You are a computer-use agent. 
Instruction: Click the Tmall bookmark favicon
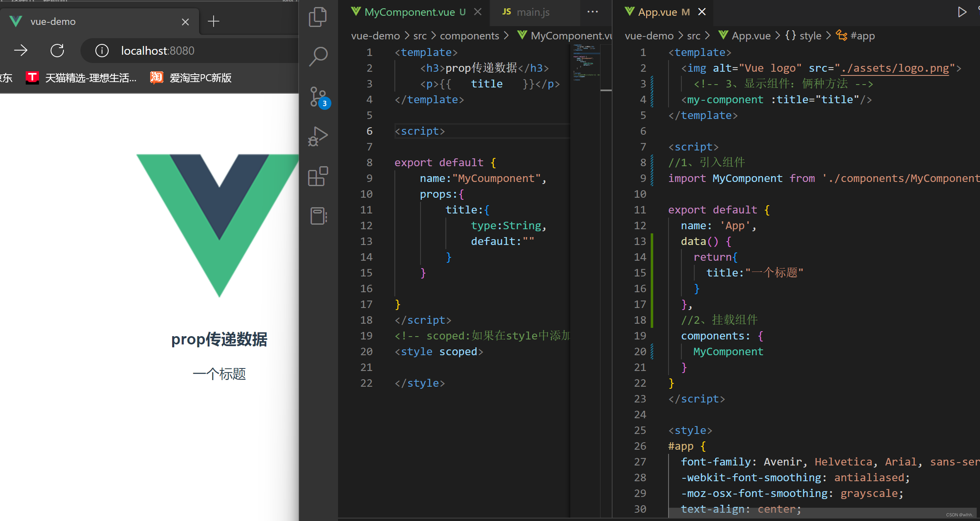point(32,77)
